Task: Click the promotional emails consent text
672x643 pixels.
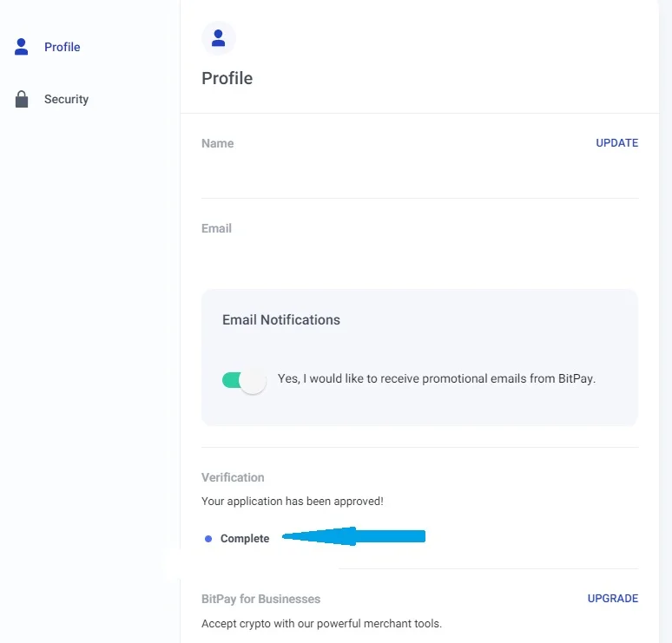Action: pos(437,378)
